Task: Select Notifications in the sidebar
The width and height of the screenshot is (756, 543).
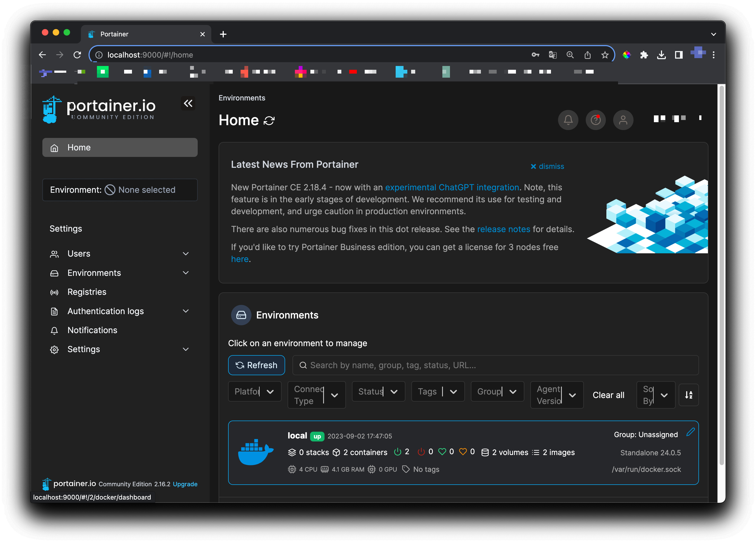Action: pos(92,330)
